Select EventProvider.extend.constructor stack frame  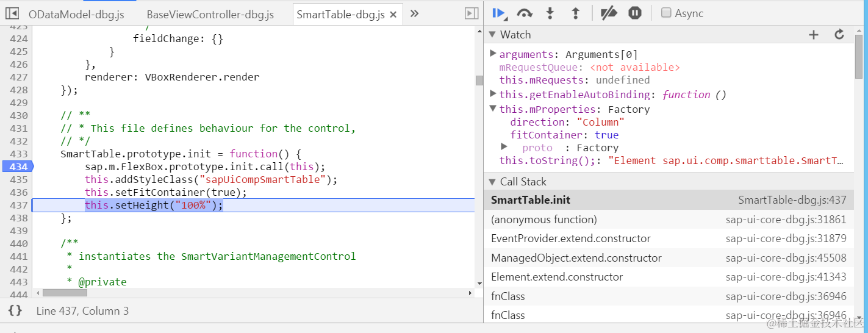pos(669,238)
